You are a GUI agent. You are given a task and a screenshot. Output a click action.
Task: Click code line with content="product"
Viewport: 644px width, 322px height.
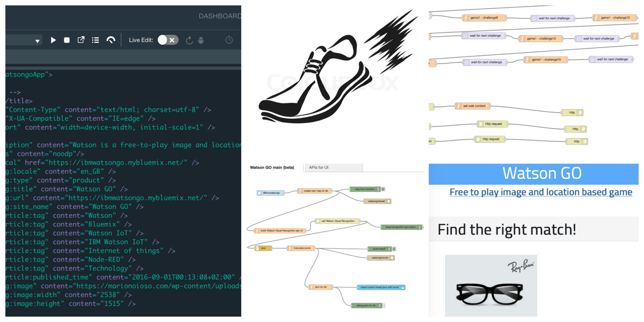point(60,180)
